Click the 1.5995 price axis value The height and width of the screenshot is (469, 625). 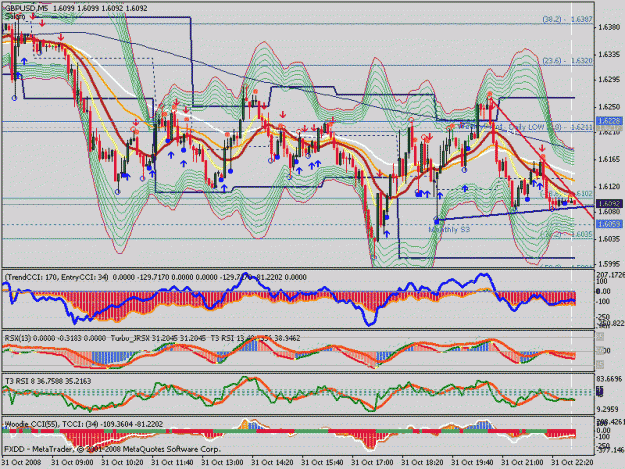tap(608, 264)
